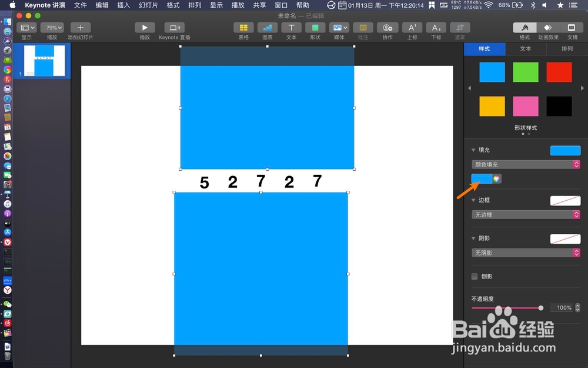
Task: Select the green shape style swatch
Action: (525, 72)
